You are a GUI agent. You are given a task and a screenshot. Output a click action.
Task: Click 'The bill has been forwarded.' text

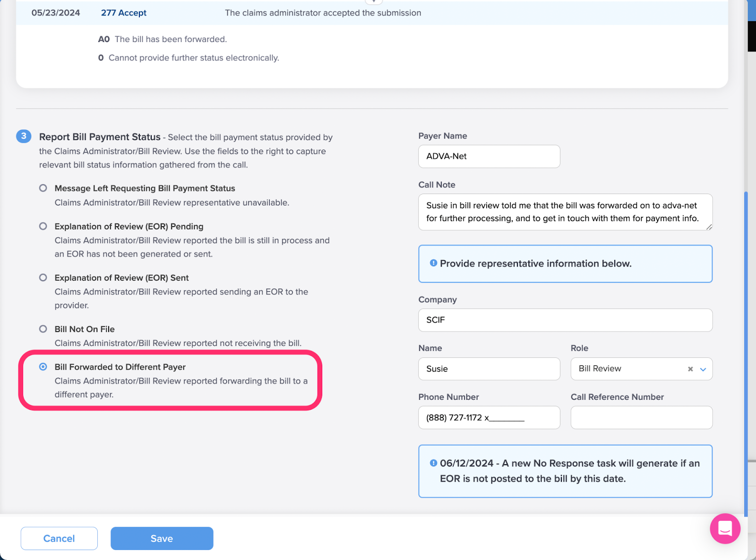(x=171, y=39)
